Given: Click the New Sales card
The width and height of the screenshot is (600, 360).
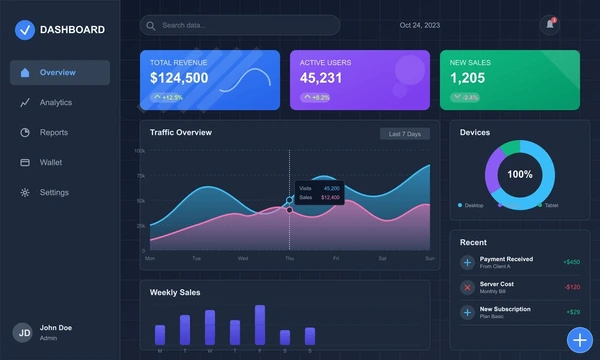Looking at the screenshot, I should click(510, 80).
